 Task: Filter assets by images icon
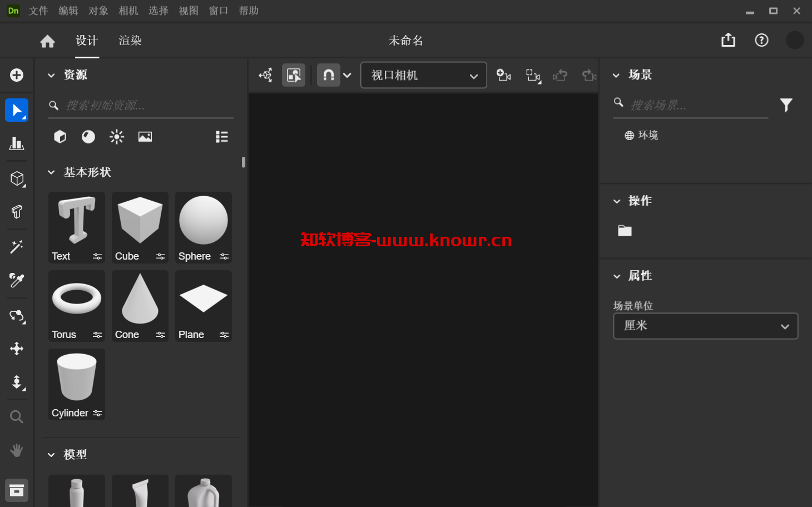pos(145,137)
